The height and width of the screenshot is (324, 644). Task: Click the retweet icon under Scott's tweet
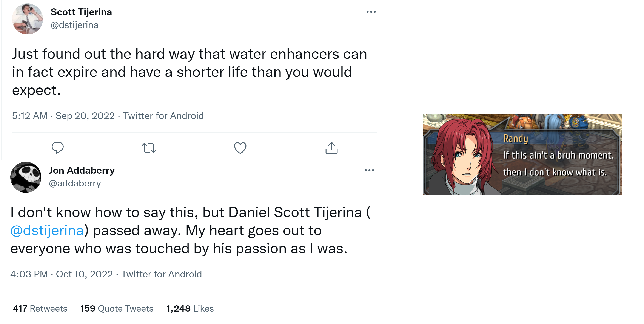(149, 148)
